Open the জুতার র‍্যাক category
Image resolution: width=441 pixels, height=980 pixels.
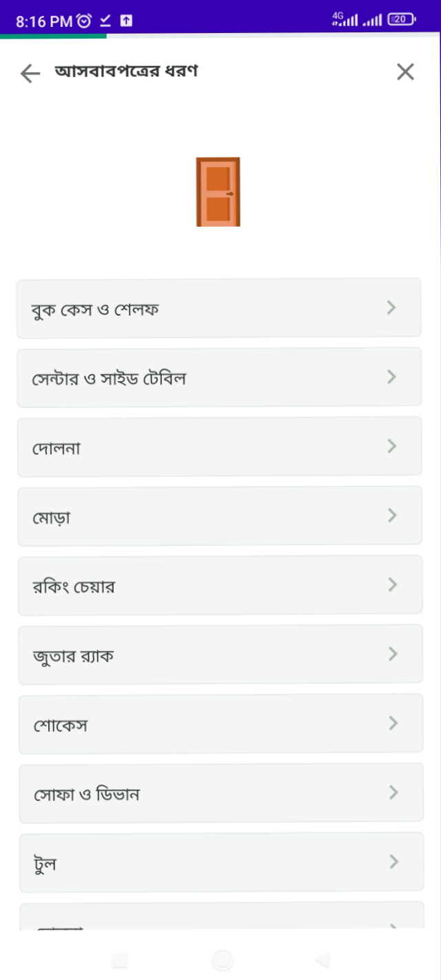point(219,654)
